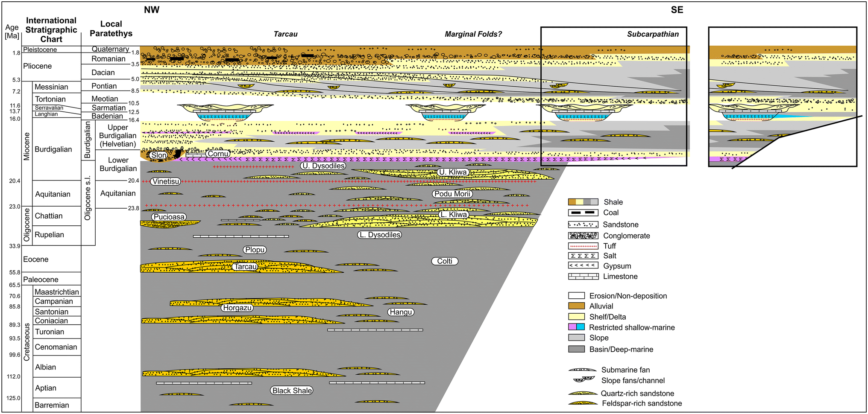Click the Barremian stage cell
The height and width of the screenshot is (414, 868).
[x=57, y=405]
